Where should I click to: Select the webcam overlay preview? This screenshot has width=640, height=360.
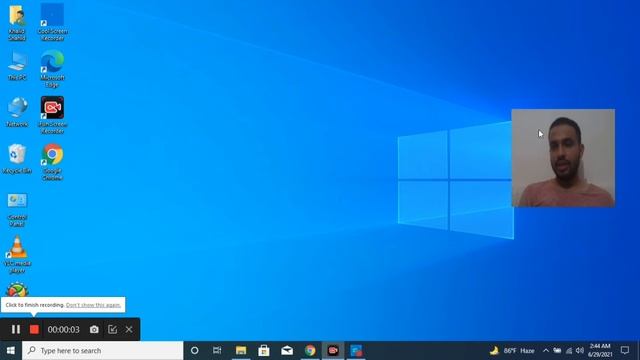click(x=563, y=158)
